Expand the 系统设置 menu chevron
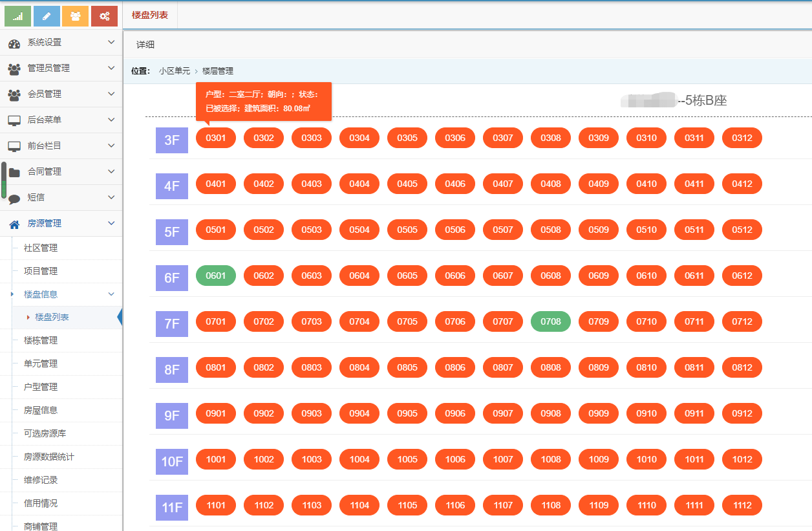Viewport: 812px width, 531px height. tap(111, 42)
